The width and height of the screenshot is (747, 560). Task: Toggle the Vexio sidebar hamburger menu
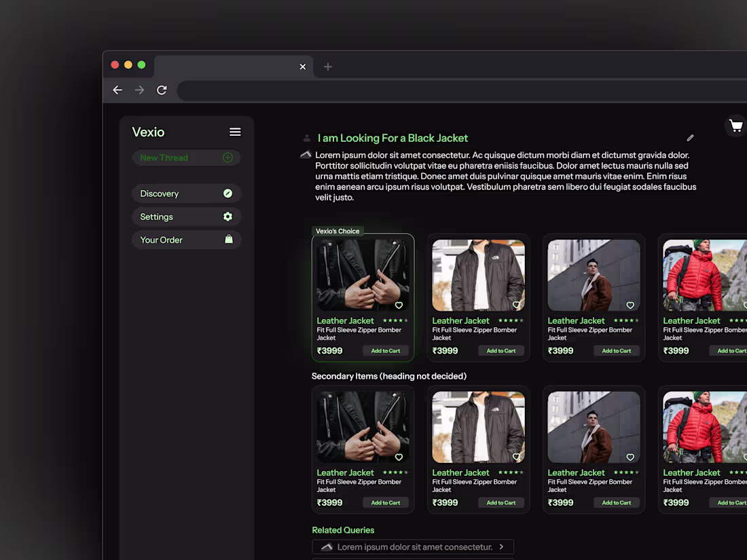tap(235, 132)
